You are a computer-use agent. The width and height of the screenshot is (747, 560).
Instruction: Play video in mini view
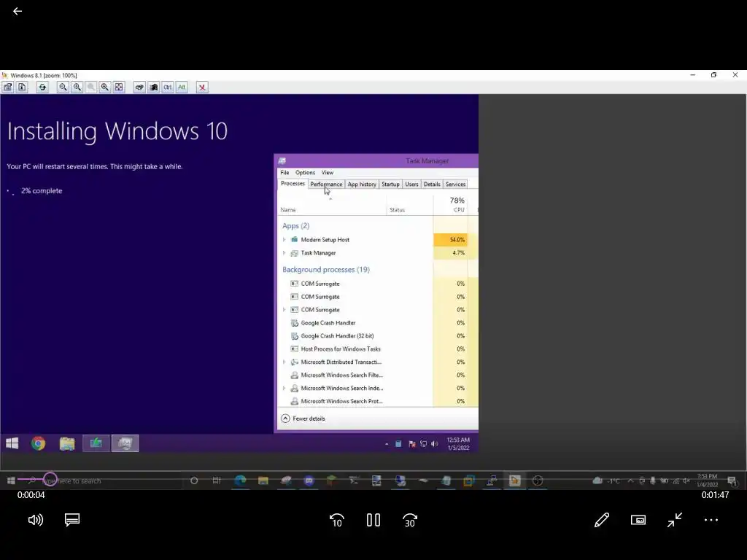[638, 520]
